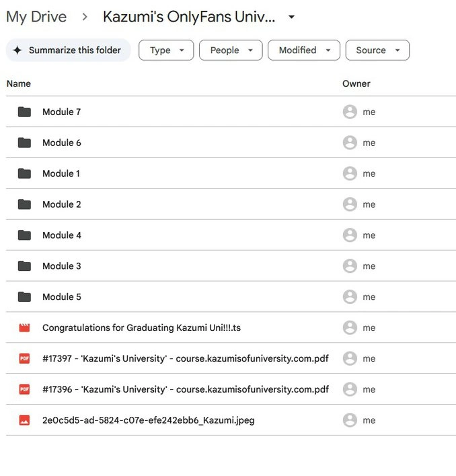Click 'me' owner text in Module 7 row
Screen dimensions: 456x476
click(x=369, y=112)
